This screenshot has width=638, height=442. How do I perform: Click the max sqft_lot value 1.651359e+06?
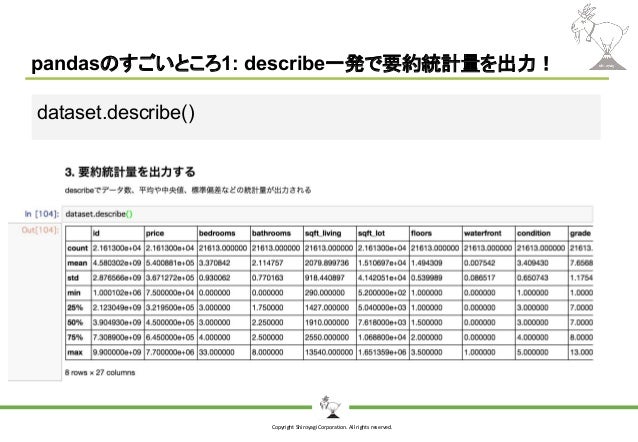pyautogui.click(x=382, y=352)
